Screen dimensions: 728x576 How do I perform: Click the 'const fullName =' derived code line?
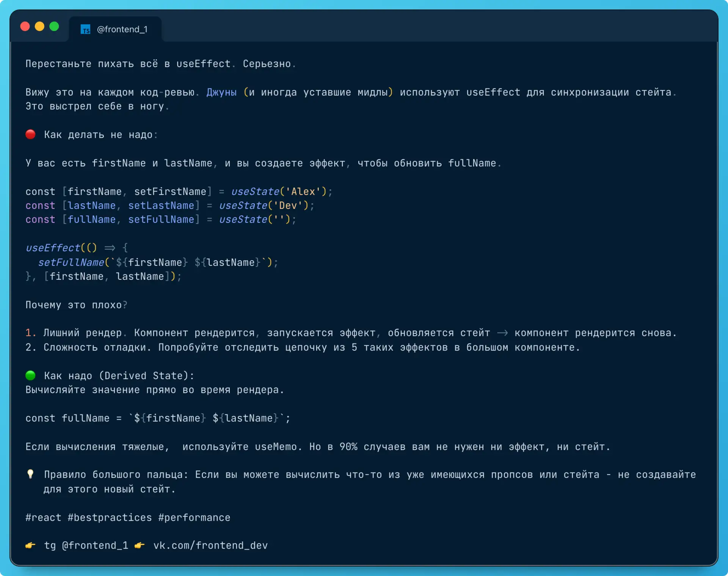158,418
